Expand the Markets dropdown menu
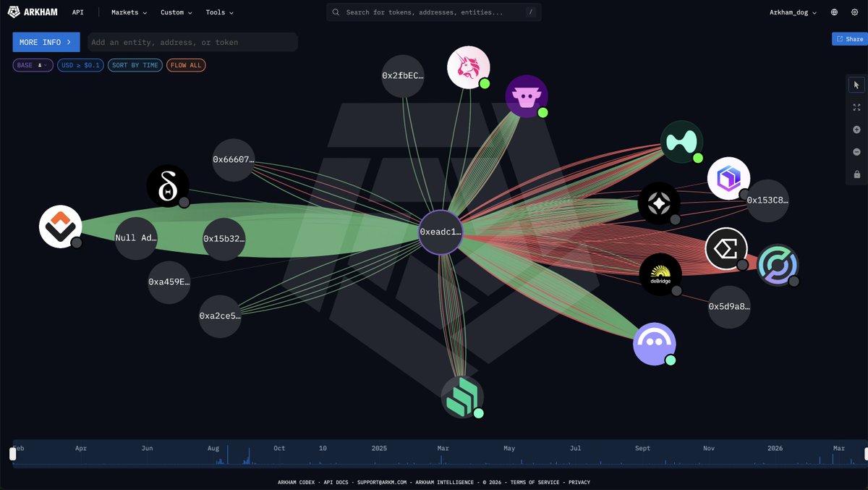The height and width of the screenshot is (490, 868). (129, 12)
